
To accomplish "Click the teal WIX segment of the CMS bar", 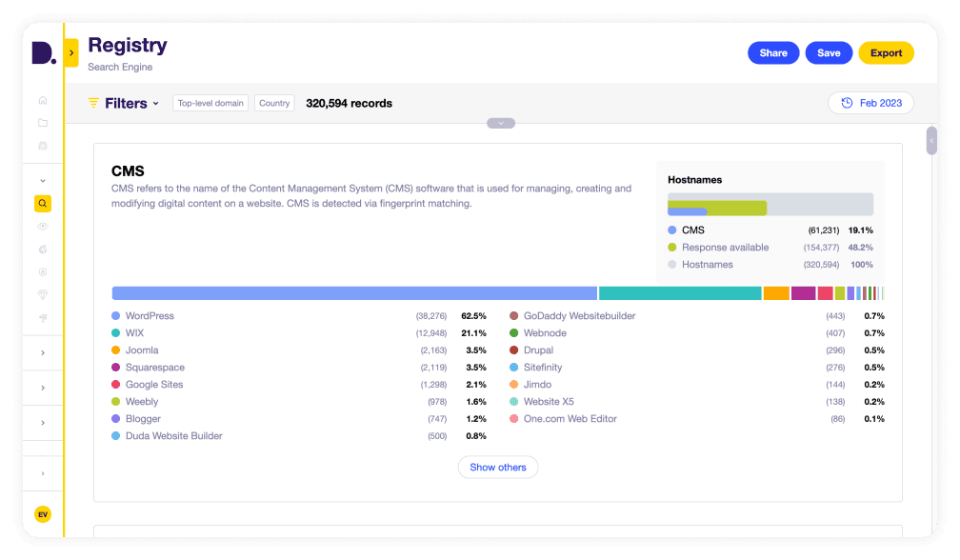I will pyautogui.click(x=680, y=293).
